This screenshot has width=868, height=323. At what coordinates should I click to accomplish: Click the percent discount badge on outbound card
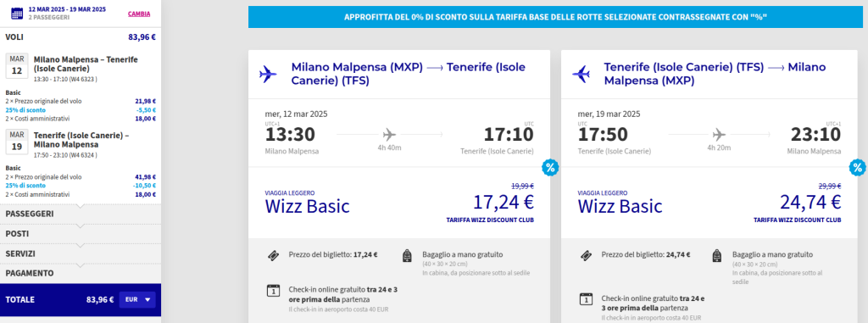(x=549, y=167)
